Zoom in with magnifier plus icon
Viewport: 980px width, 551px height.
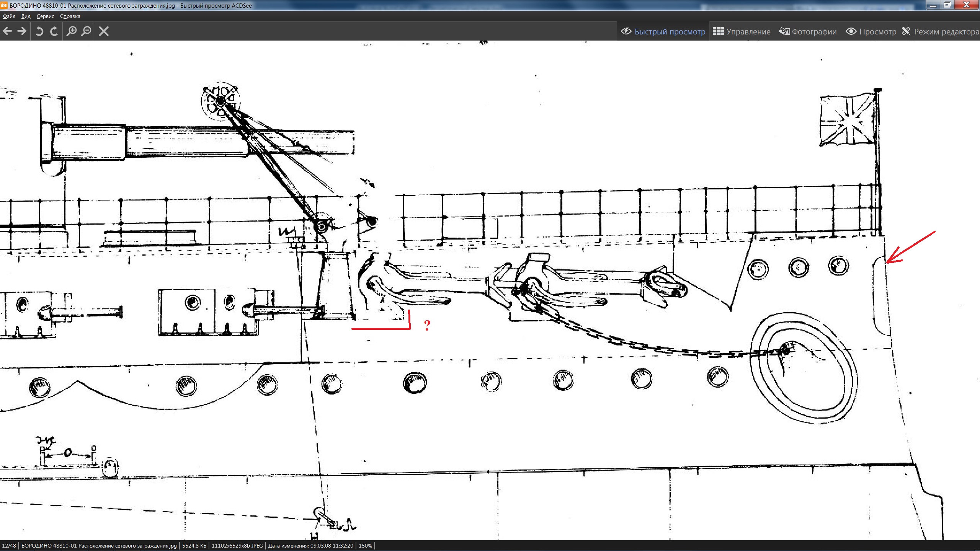click(71, 31)
